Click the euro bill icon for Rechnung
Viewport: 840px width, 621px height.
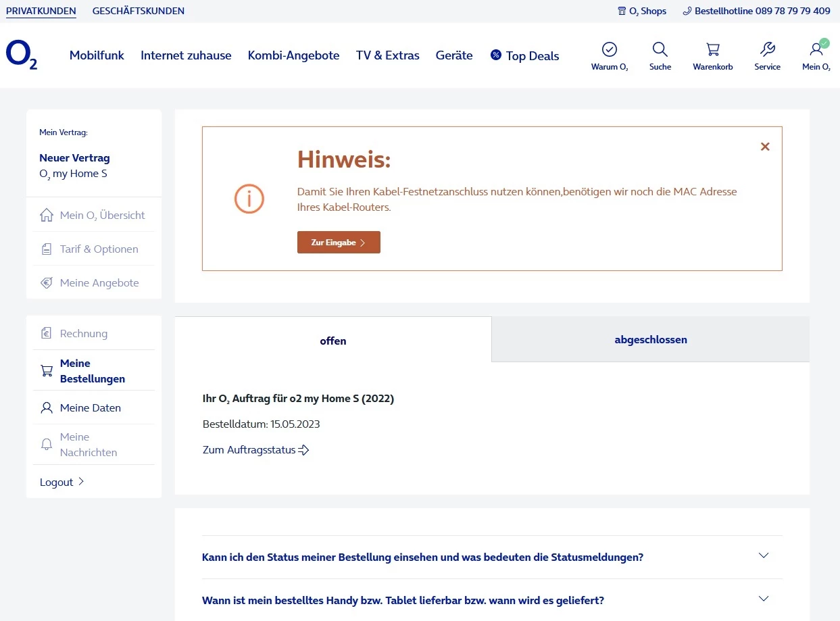47,333
